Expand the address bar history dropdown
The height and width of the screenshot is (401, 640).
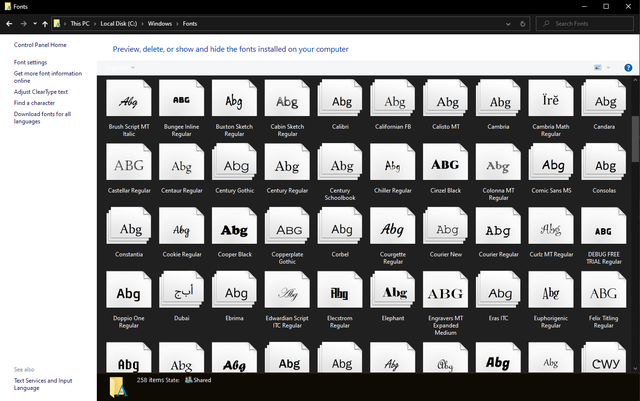[508, 24]
